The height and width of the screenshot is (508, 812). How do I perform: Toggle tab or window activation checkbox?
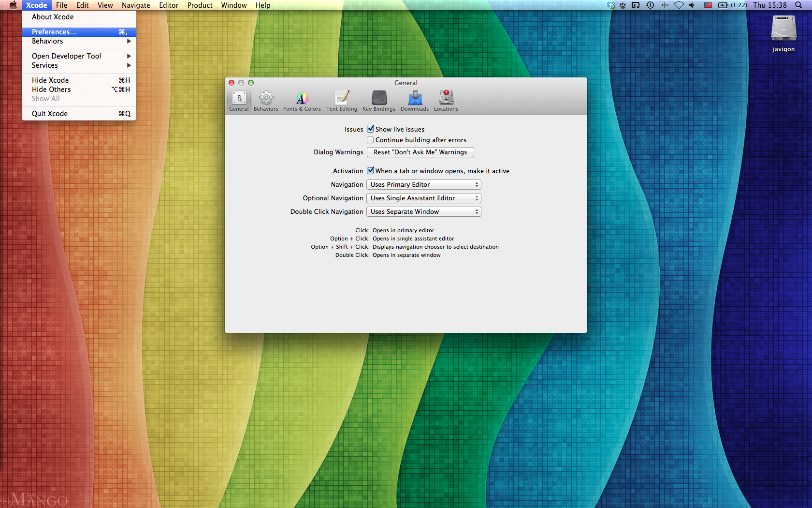370,171
